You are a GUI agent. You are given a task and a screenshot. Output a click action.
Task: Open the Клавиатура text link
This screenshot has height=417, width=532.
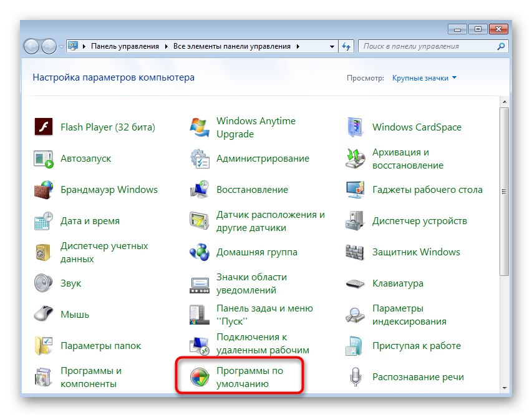pyautogui.click(x=398, y=283)
